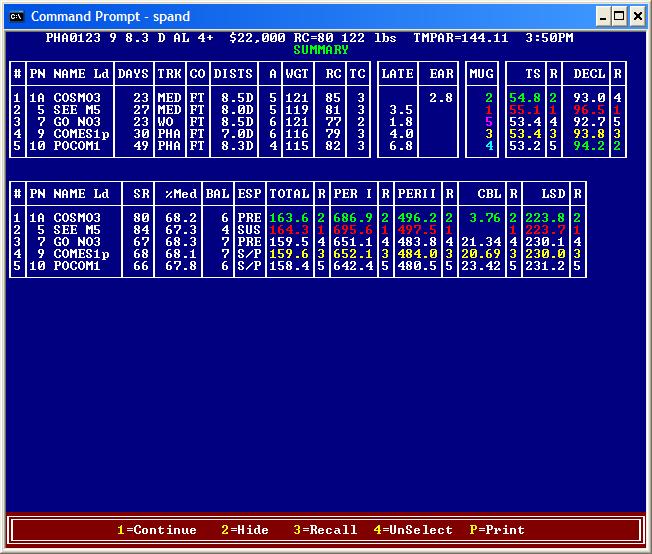The height and width of the screenshot is (554, 652).
Task: Select the 3=Recall option
Action: point(325,530)
